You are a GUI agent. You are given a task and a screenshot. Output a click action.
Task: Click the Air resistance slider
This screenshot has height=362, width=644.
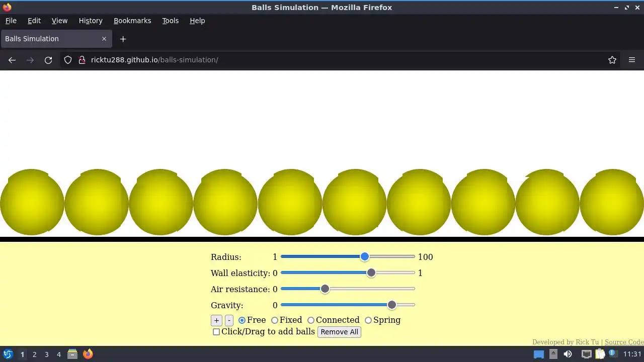click(x=348, y=289)
